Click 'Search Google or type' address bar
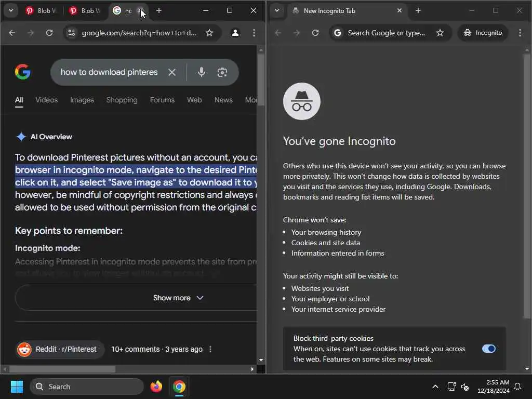 point(387,33)
